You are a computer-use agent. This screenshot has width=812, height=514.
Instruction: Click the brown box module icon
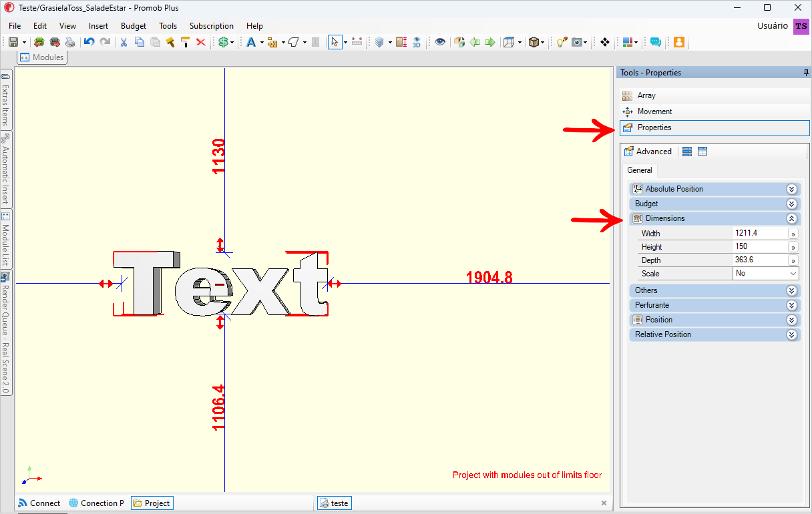pyautogui.click(x=534, y=42)
